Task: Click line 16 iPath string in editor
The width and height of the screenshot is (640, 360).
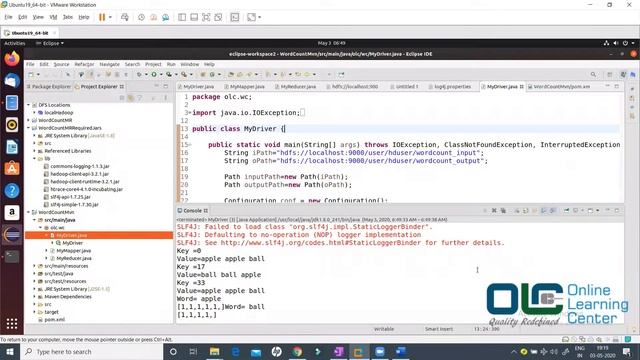Action: click(378, 153)
